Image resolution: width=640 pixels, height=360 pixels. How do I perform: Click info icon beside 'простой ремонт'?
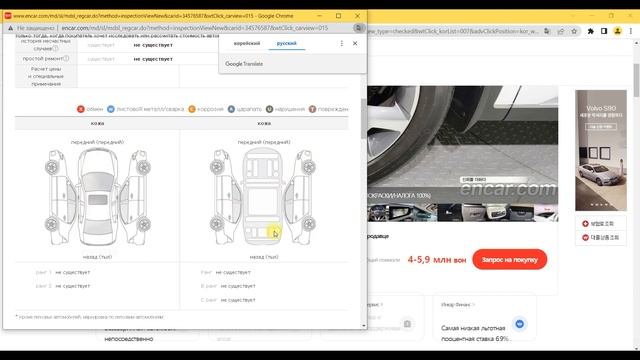pos(66,58)
